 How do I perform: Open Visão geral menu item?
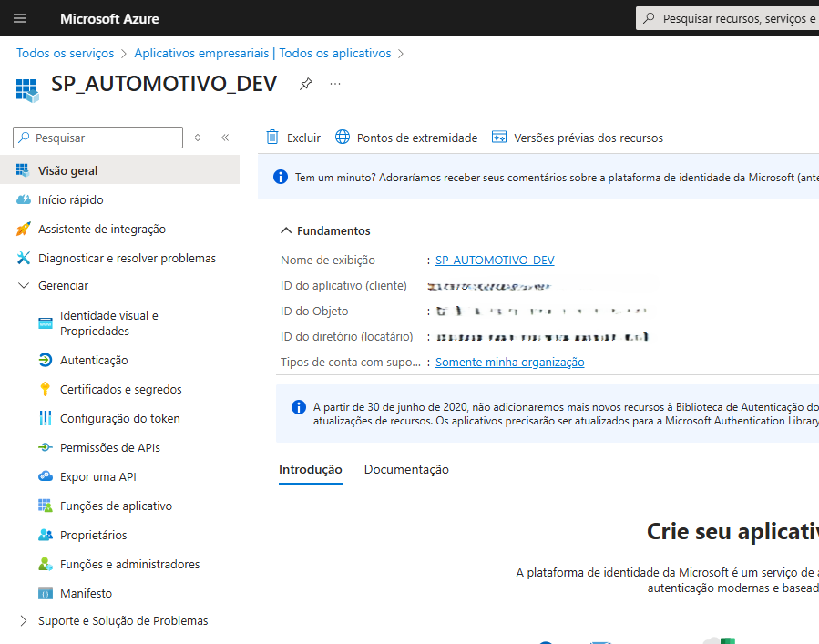119,170
